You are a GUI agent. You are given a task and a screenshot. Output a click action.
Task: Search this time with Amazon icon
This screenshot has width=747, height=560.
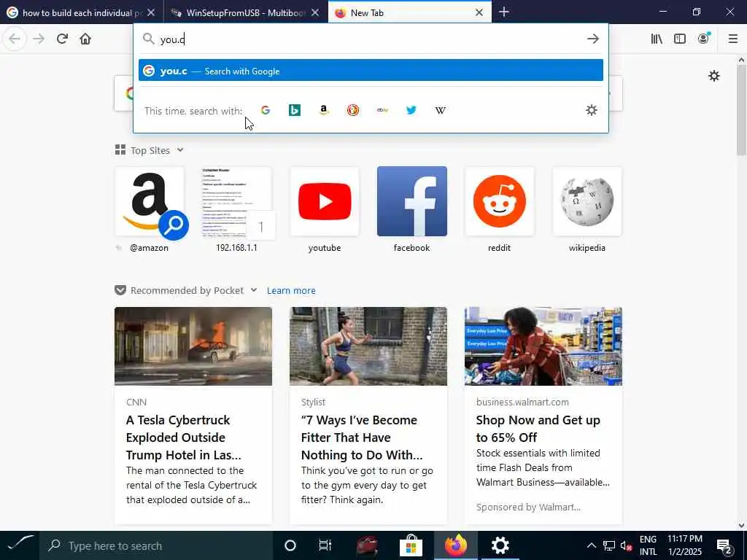click(323, 110)
